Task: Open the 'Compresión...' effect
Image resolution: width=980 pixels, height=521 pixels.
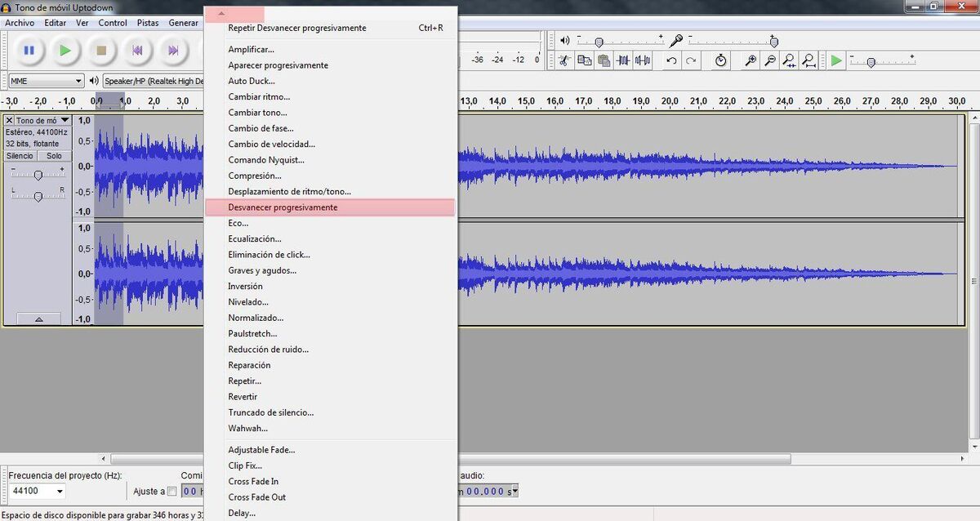Action: (330, 176)
